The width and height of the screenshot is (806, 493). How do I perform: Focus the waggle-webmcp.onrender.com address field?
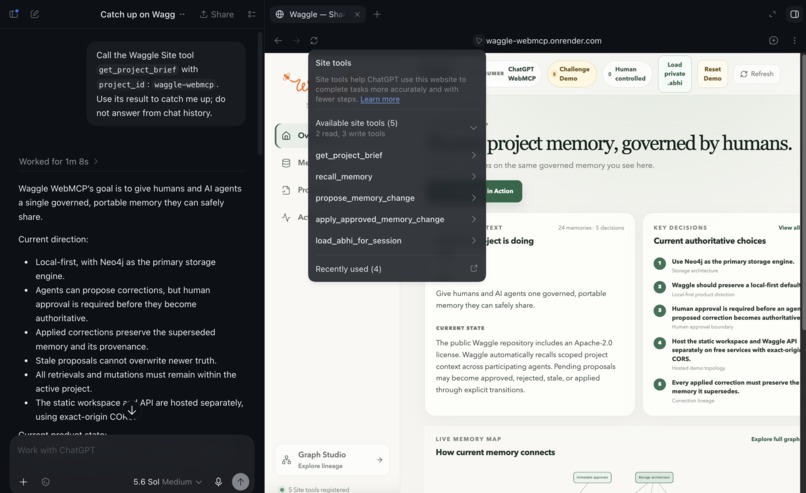pyautogui.click(x=543, y=41)
